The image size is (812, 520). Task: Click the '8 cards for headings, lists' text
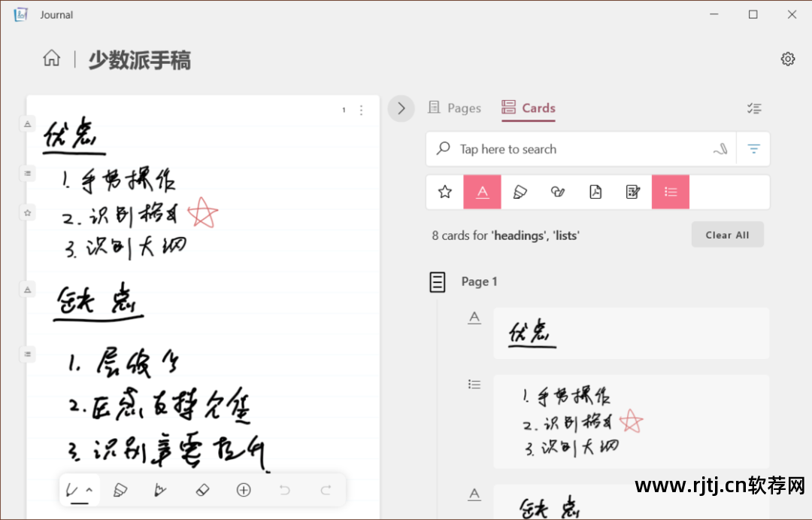tap(506, 236)
